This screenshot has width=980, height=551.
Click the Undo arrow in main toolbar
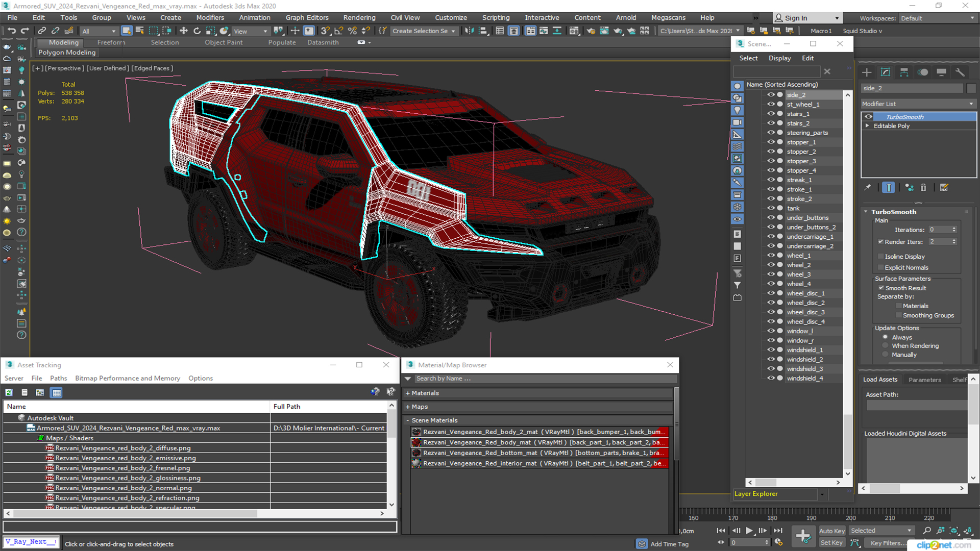point(11,31)
